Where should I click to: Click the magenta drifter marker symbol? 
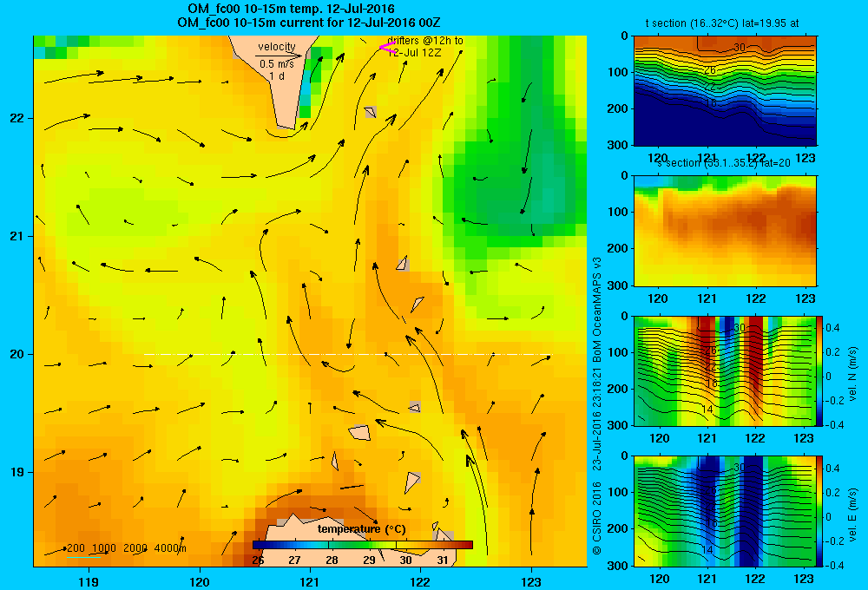click(x=386, y=48)
